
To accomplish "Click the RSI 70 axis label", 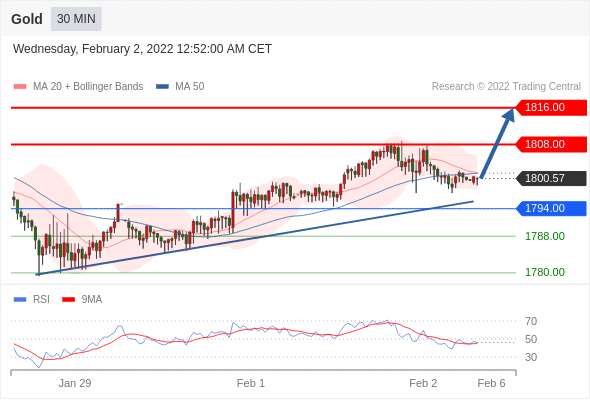I will point(531,321).
